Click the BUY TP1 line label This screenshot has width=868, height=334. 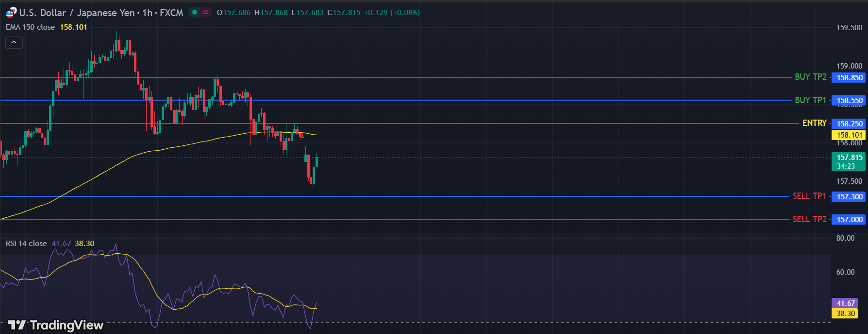click(x=810, y=100)
